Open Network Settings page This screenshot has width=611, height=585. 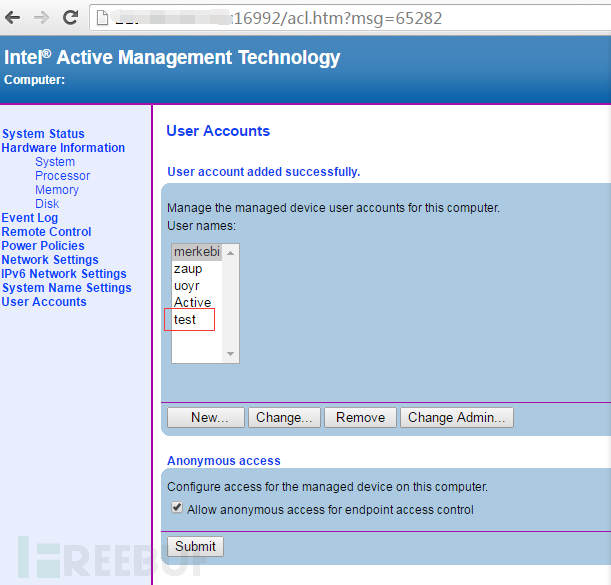tap(50, 260)
